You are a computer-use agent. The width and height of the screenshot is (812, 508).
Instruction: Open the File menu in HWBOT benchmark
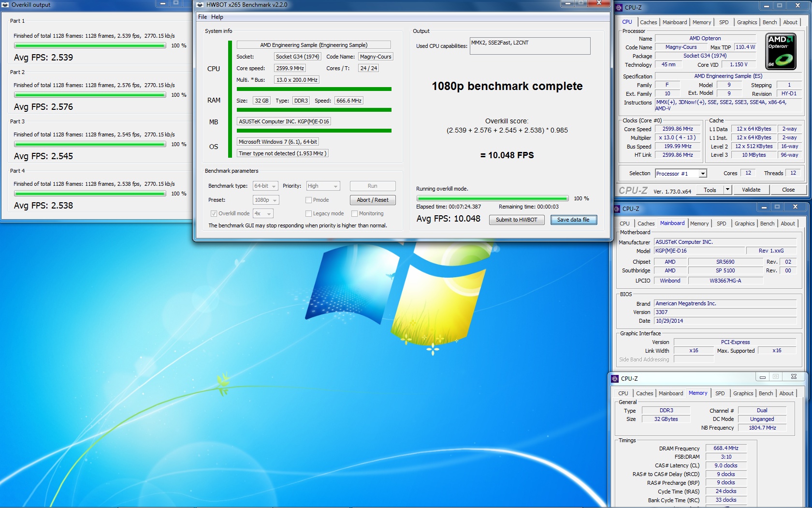[x=203, y=17]
